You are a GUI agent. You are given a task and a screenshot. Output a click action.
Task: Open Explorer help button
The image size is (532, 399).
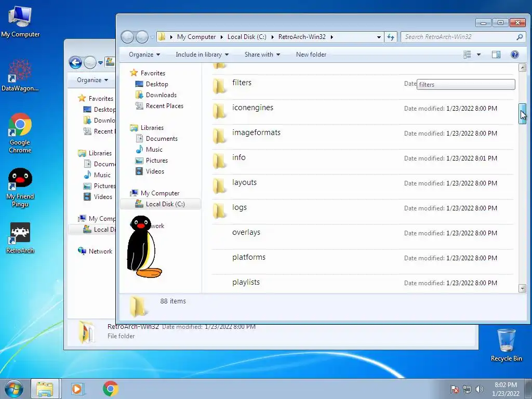click(515, 55)
